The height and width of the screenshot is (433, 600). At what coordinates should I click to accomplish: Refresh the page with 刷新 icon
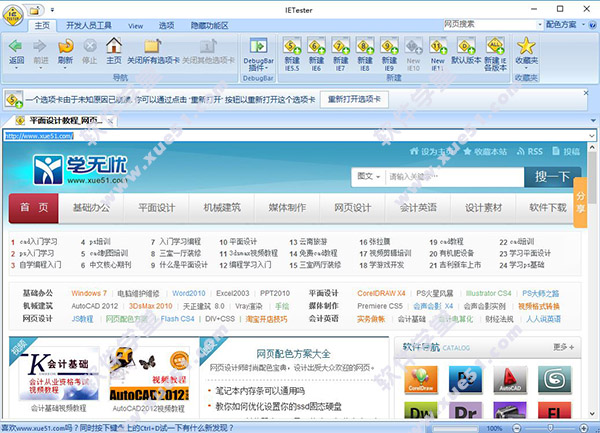coord(65,46)
